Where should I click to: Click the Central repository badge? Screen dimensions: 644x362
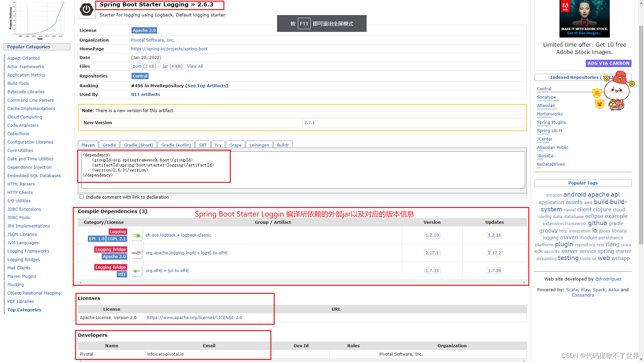[140, 76]
